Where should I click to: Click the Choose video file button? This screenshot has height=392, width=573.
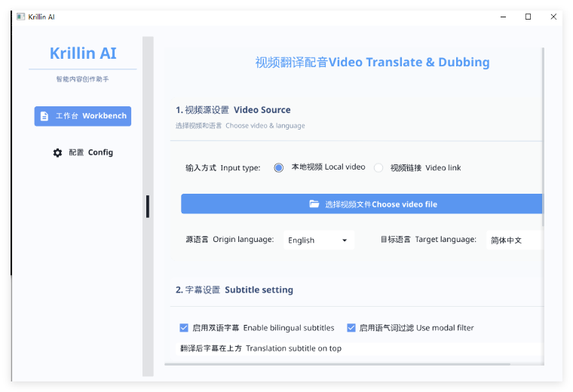[x=361, y=204]
